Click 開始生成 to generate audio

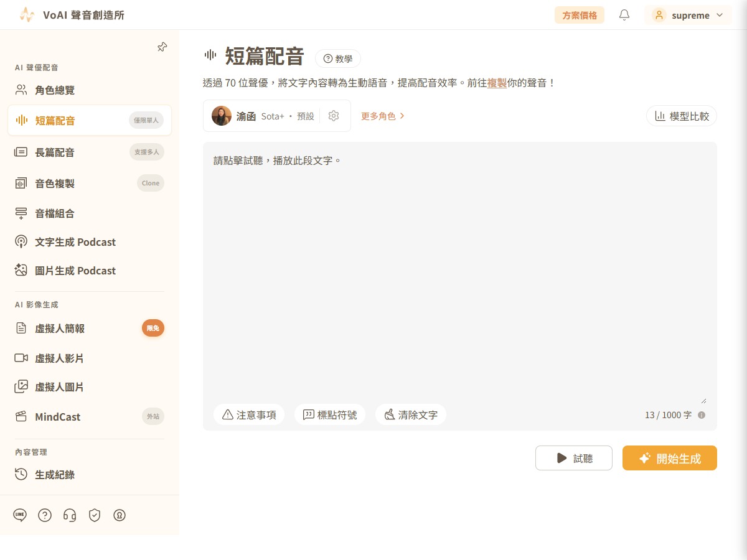click(670, 458)
